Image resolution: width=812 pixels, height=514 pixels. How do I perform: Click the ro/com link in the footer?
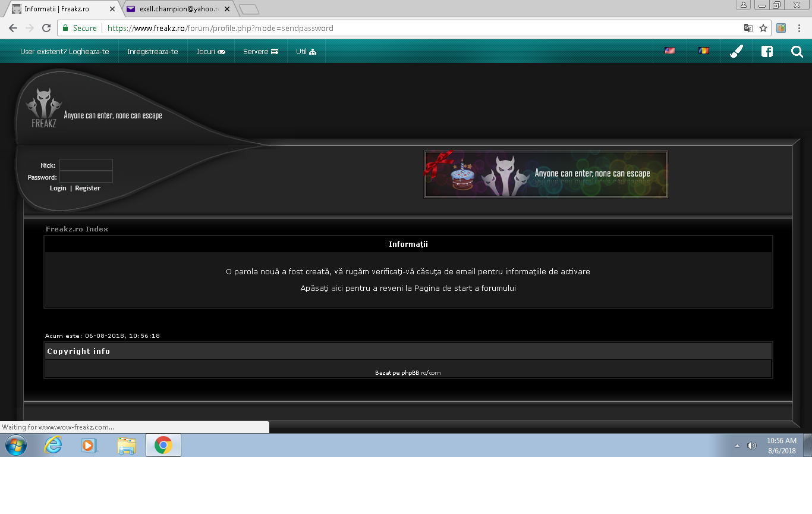431,373
